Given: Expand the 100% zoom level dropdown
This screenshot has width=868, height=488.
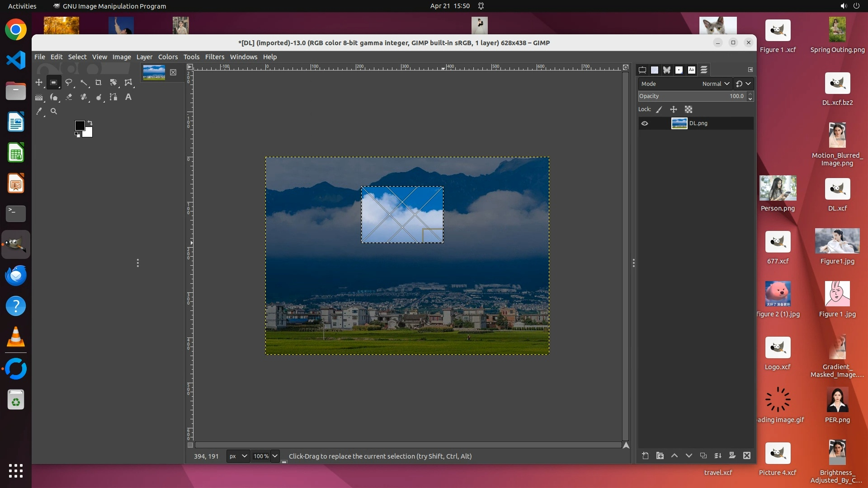Looking at the screenshot, I should pos(274,456).
